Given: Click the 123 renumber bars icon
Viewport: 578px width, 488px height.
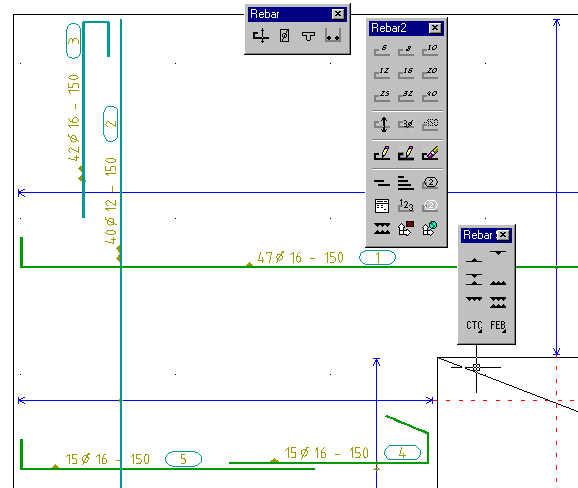Looking at the screenshot, I should tap(406, 206).
